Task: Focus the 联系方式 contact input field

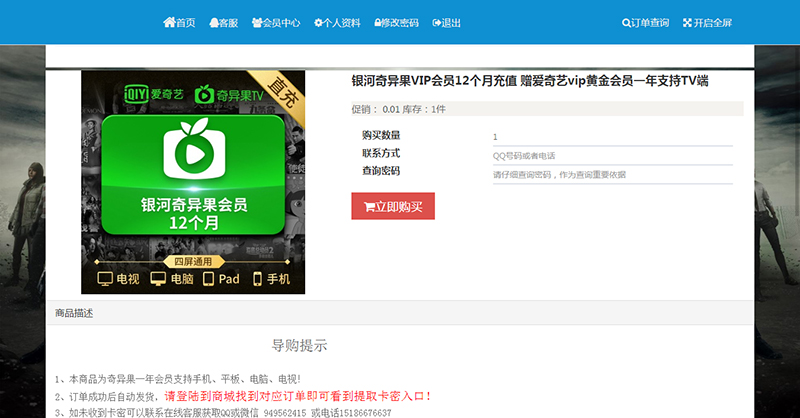Action: pos(613,156)
